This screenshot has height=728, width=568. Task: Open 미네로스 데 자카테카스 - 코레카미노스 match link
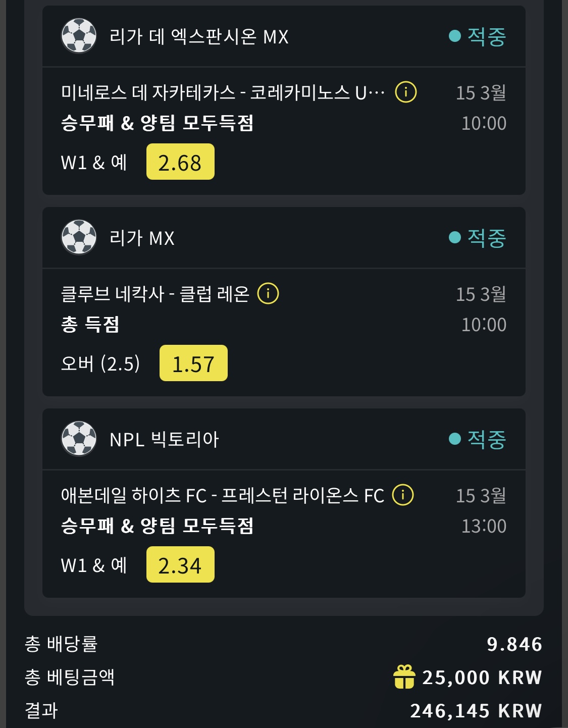point(222,92)
